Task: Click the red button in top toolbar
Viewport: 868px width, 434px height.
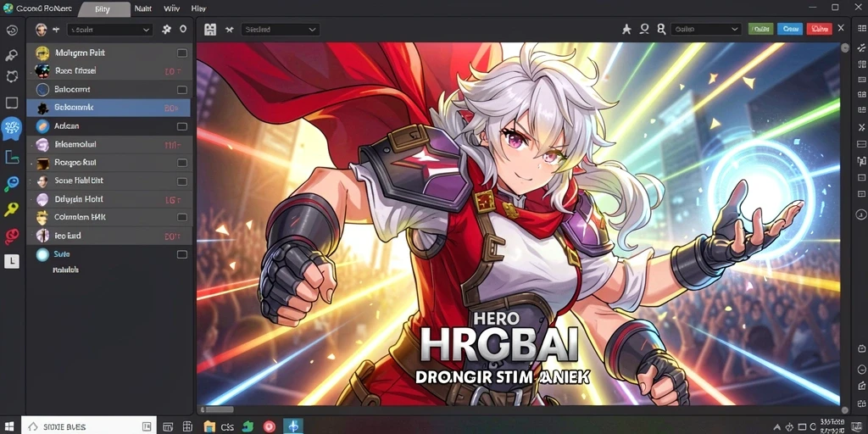Action: tap(820, 30)
